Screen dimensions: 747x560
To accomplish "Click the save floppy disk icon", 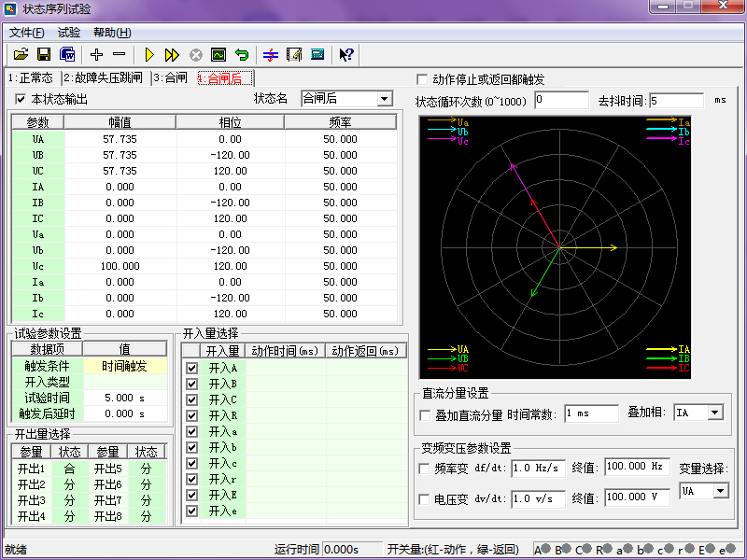I will (x=44, y=55).
